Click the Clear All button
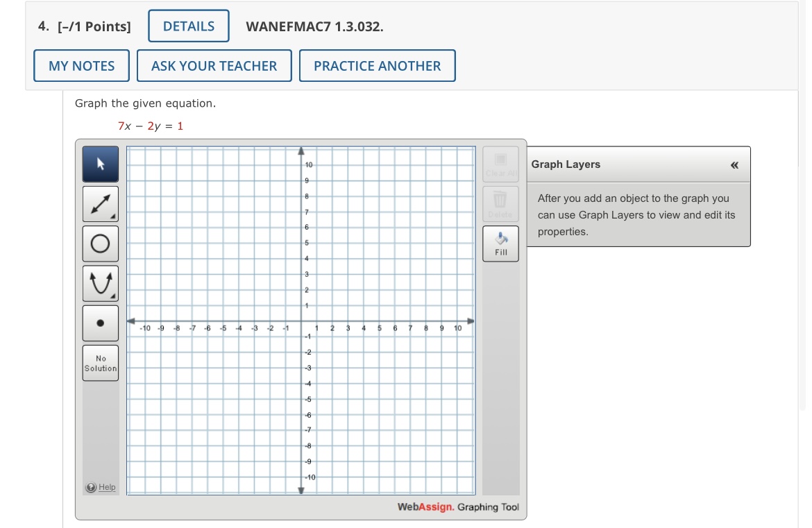 [x=501, y=164]
